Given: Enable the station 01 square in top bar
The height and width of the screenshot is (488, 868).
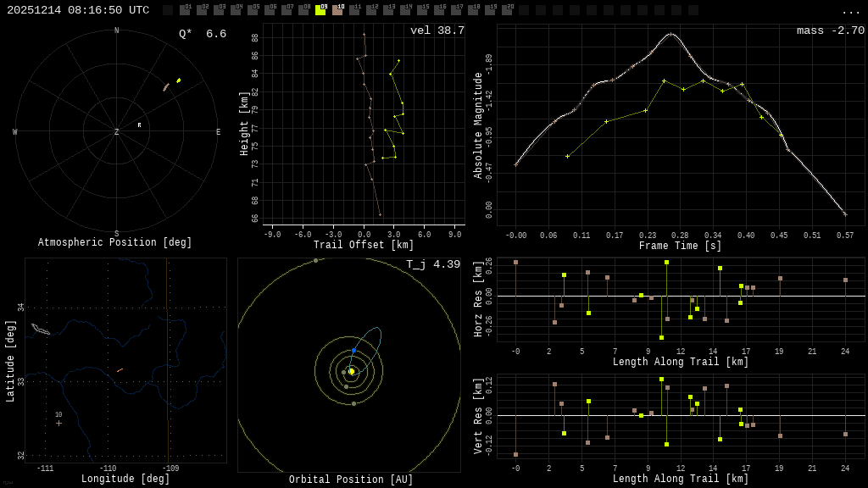Looking at the screenshot, I should 185,10.
